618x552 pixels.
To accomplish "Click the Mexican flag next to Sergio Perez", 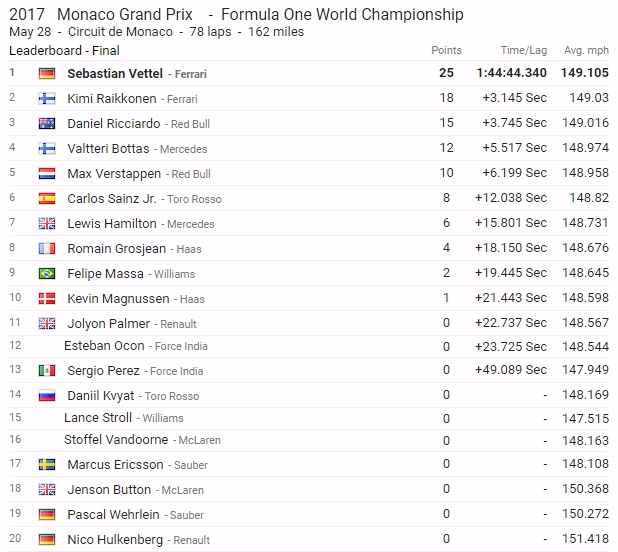I will tap(46, 370).
